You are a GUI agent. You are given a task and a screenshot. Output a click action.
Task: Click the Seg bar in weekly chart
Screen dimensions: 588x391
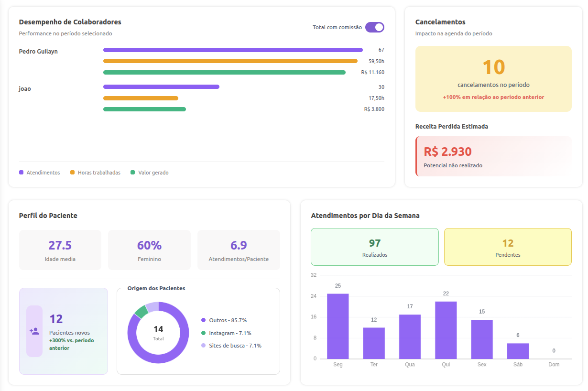pos(338,326)
